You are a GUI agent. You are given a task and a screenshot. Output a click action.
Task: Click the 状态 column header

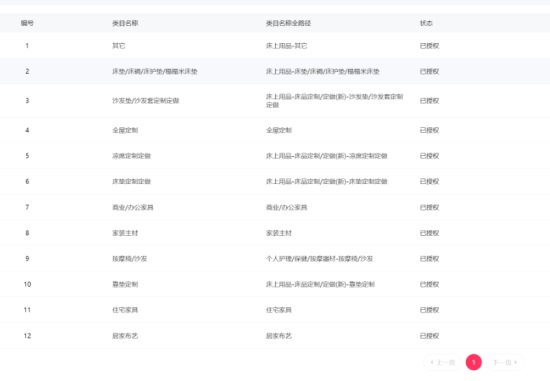tap(426, 23)
